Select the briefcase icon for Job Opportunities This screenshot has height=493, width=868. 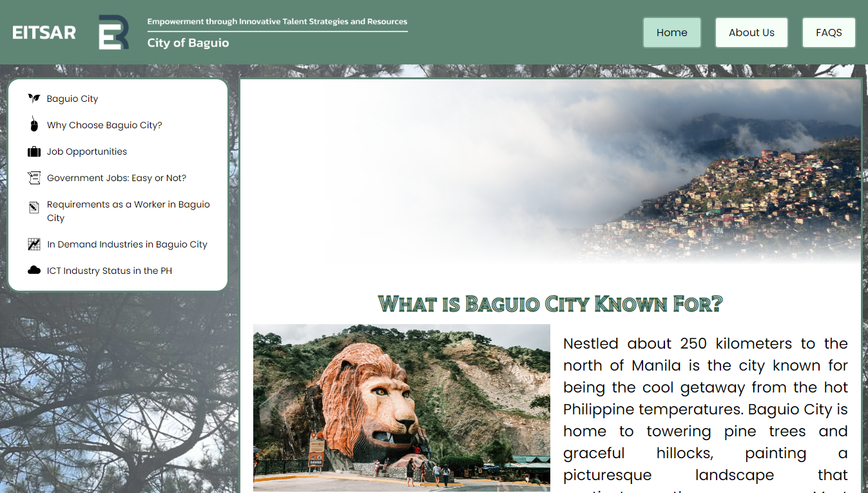[x=34, y=151]
